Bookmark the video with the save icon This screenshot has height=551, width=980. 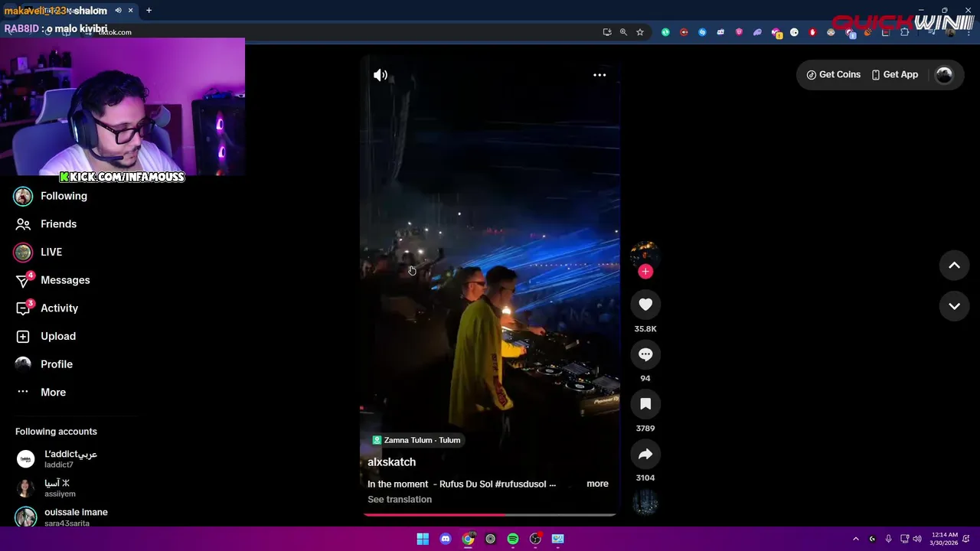pyautogui.click(x=645, y=404)
